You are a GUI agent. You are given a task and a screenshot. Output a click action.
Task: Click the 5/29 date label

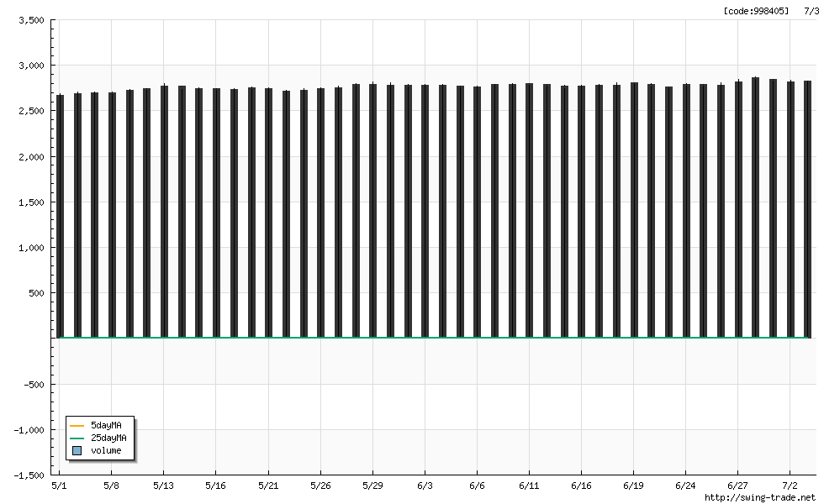(x=372, y=486)
